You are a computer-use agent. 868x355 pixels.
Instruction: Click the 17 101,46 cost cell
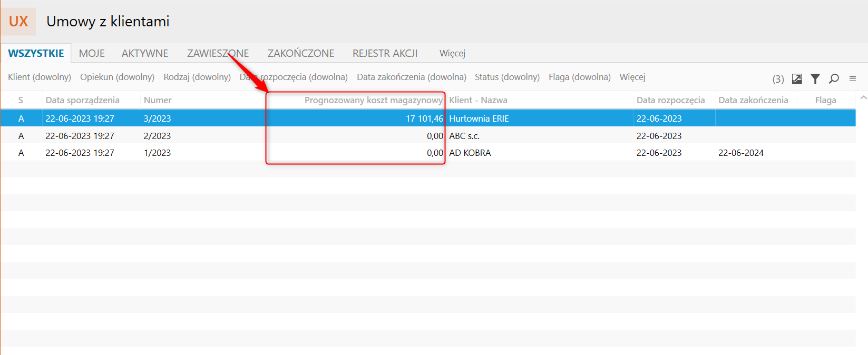click(424, 119)
